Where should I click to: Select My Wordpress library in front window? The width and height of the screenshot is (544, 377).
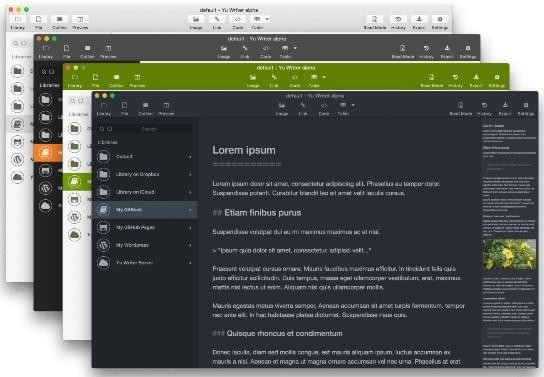(x=145, y=245)
